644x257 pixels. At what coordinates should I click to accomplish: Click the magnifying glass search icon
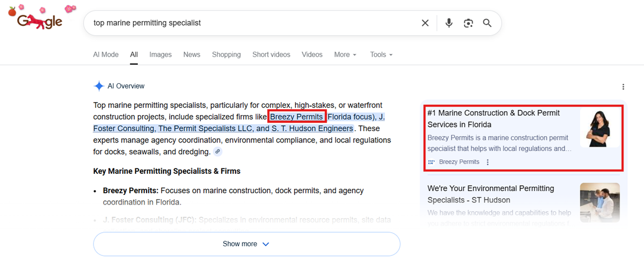[487, 23]
